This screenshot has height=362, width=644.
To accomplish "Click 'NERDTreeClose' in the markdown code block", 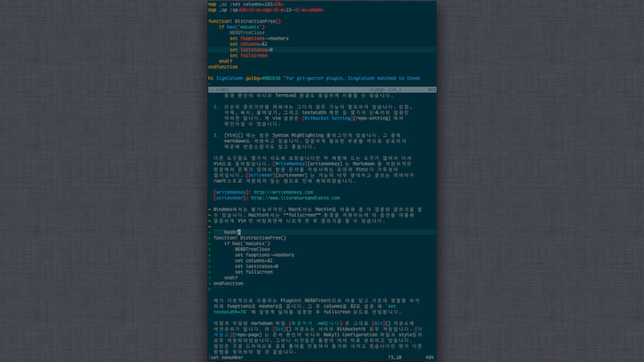I will [252, 249].
